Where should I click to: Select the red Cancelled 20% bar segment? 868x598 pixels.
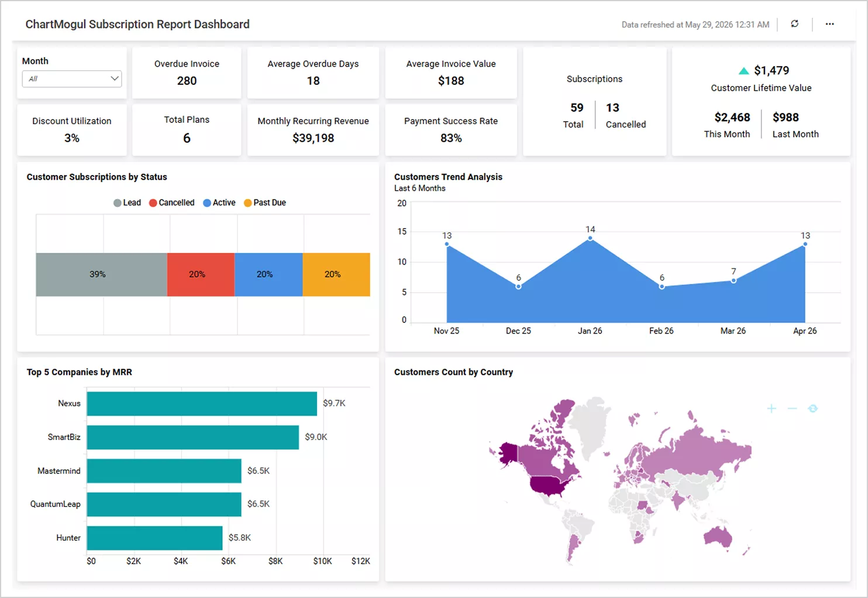click(x=201, y=274)
